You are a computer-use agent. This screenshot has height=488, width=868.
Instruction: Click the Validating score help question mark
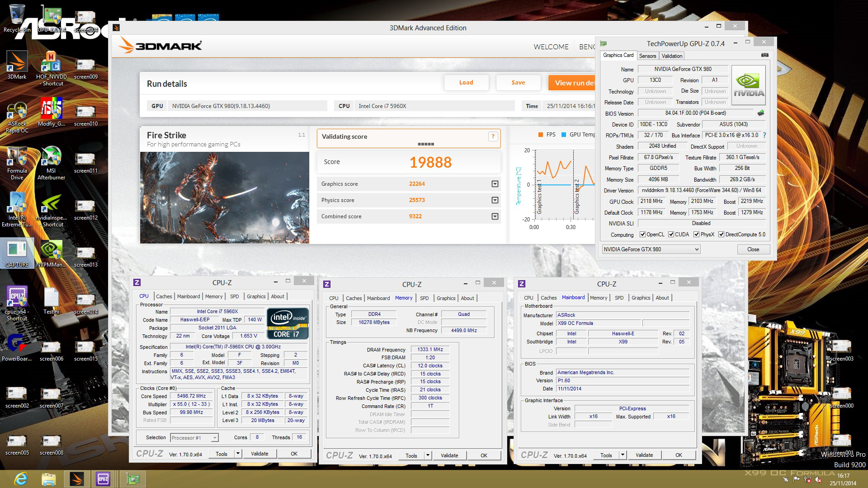click(x=493, y=136)
